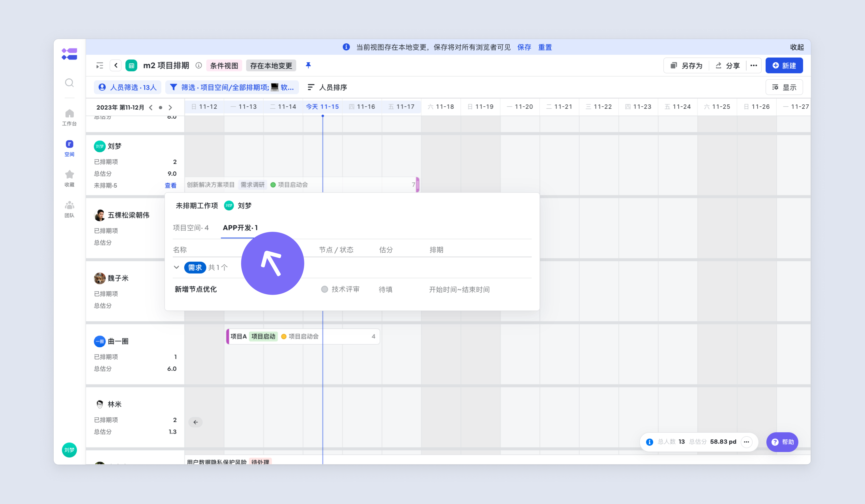
Task: Click the blue 新建 button
Action: (x=784, y=65)
